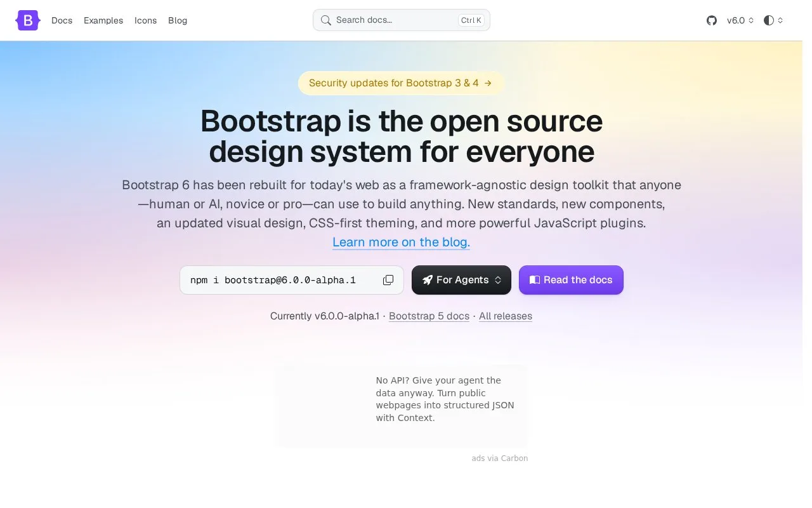The image size is (812, 508).
Task: Open the Icons nav link
Action: coord(145,20)
